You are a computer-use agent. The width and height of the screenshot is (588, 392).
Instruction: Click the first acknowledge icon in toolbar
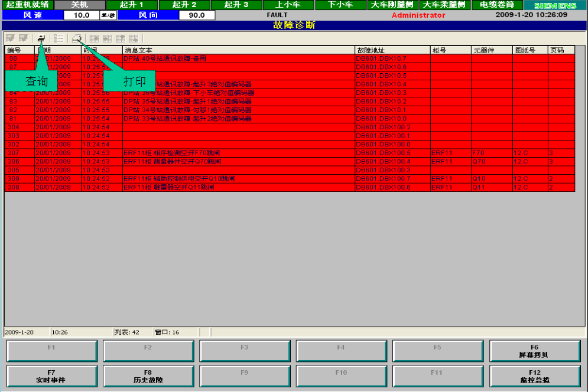click(10, 38)
